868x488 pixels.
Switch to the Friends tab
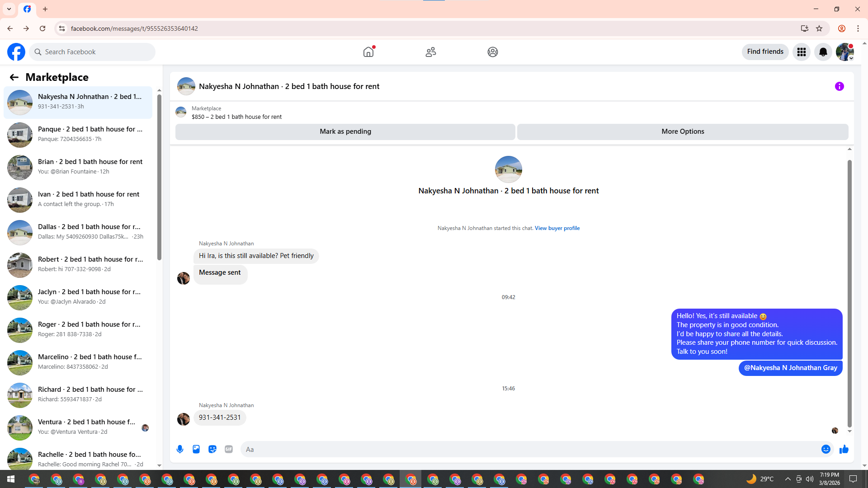click(430, 52)
